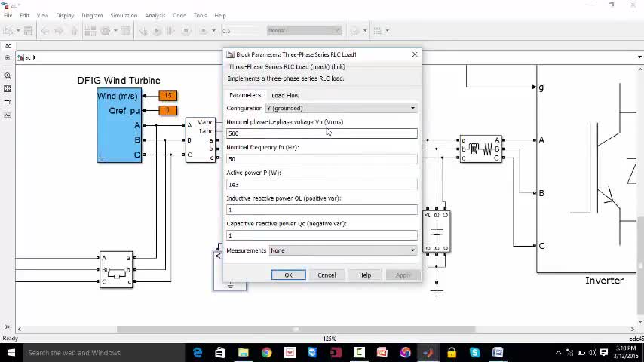Click the OK button in Block Parameters
644x362 pixels.
[x=288, y=275]
